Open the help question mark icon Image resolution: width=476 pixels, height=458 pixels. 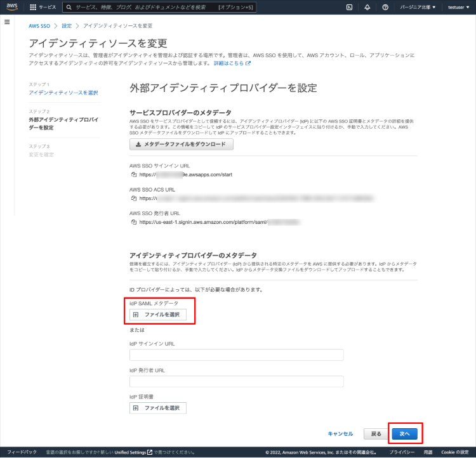pyautogui.click(x=385, y=7)
